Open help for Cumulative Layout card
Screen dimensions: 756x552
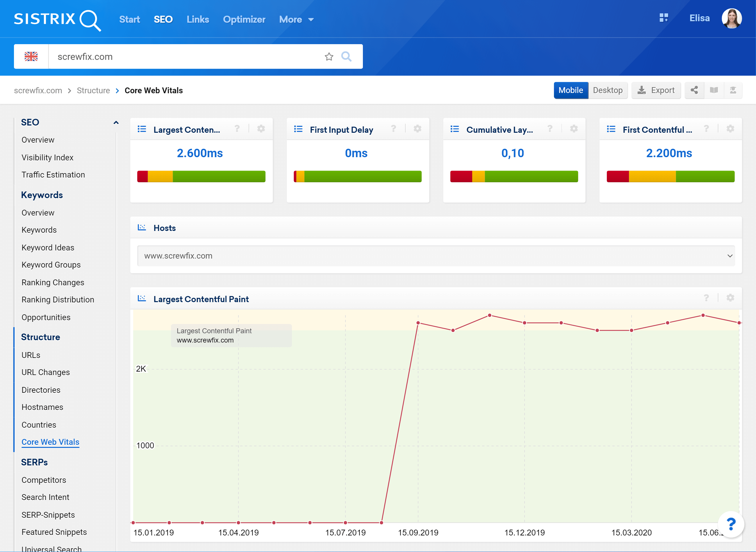pyautogui.click(x=550, y=129)
